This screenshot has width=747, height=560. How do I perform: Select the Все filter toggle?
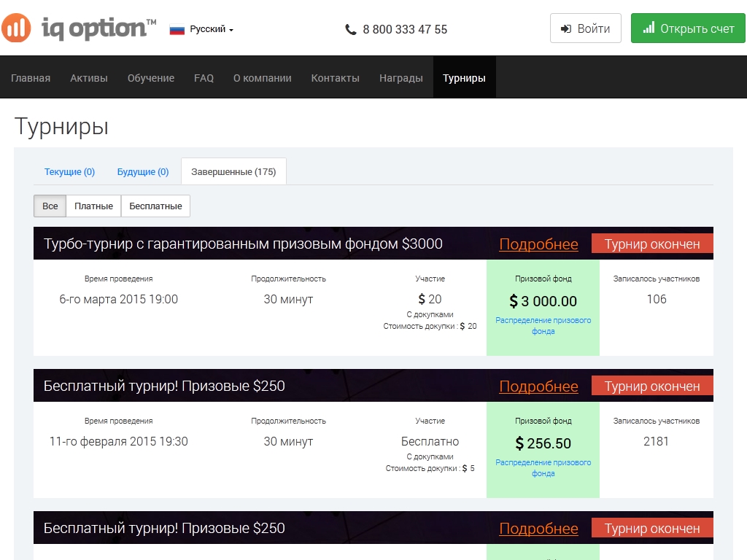click(x=50, y=206)
